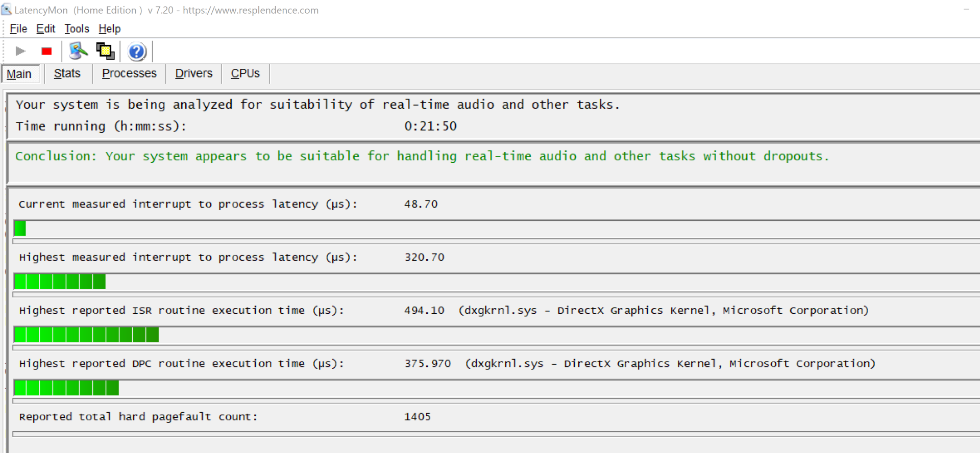Click 'Highest measured interrupt to process latency' label
This screenshot has width=980, height=453.
(x=188, y=257)
